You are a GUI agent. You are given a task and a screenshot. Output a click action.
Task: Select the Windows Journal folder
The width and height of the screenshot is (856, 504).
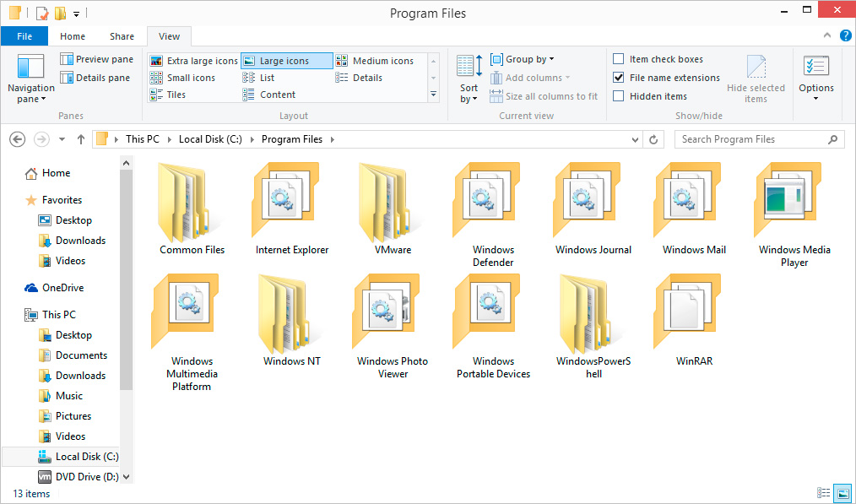click(x=593, y=209)
